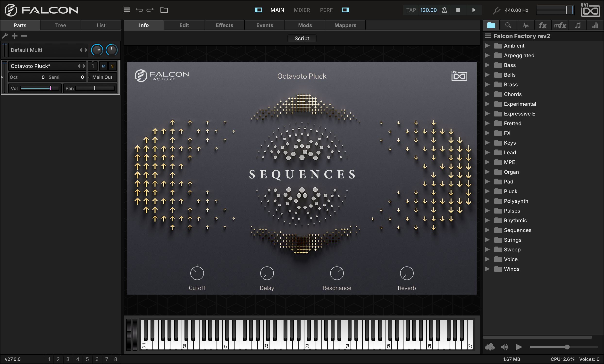Click the undo arrow icon
Image resolution: width=604 pixels, height=364 pixels.
[x=139, y=10]
